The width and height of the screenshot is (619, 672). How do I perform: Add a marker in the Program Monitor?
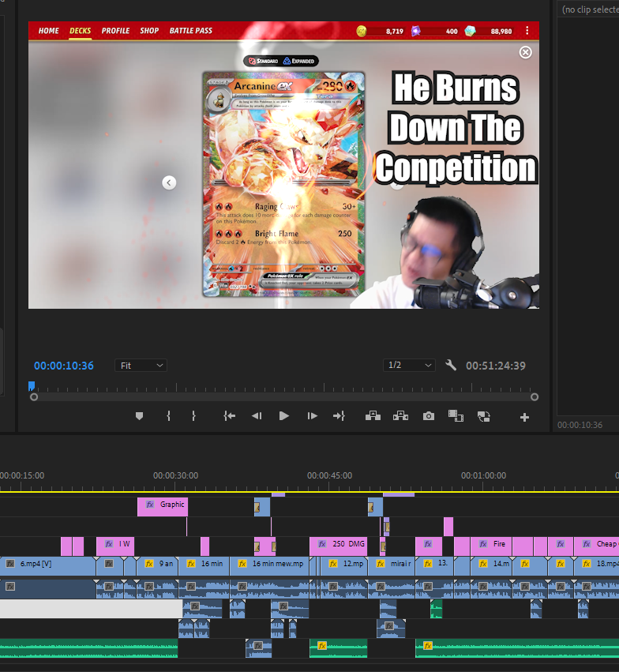click(x=139, y=416)
